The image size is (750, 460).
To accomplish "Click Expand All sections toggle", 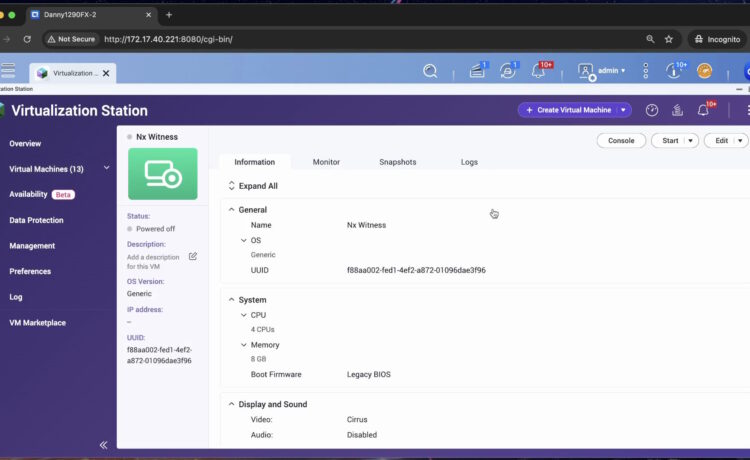I will (x=253, y=186).
